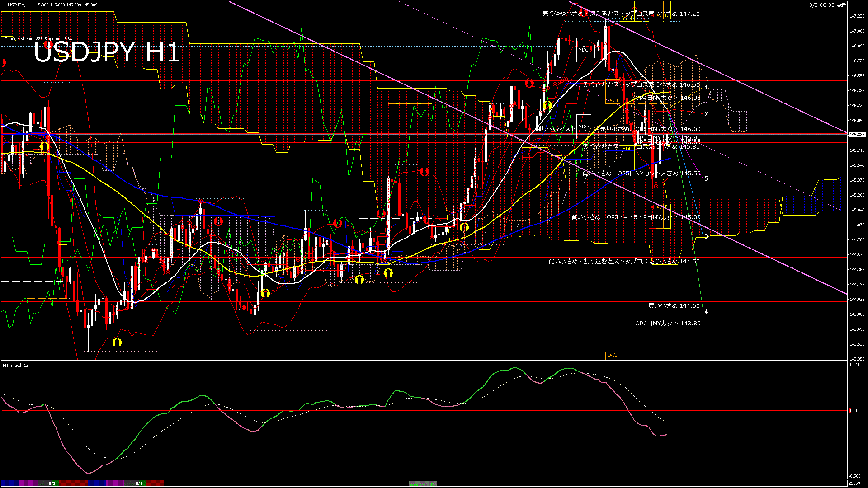
Task: Select the yellow up-arrow at the chart's lowest low
Action: coord(117,342)
